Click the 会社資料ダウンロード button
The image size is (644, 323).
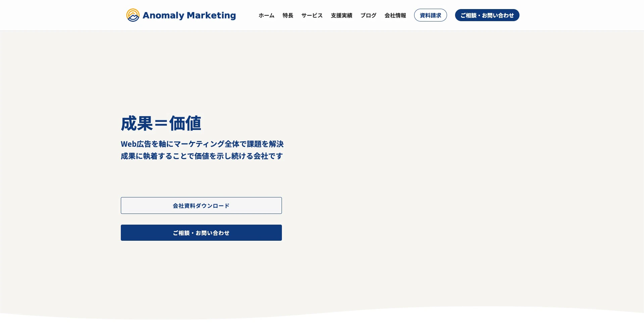coord(201,205)
